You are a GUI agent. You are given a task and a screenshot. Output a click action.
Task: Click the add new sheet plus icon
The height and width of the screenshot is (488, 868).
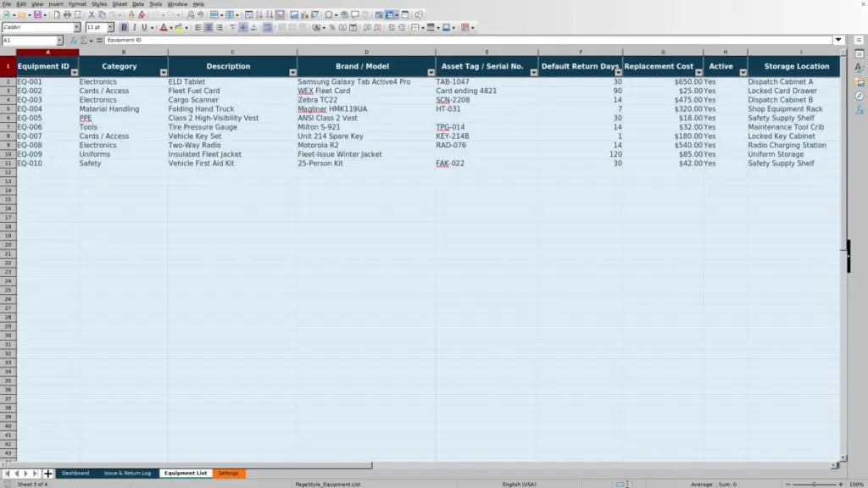point(47,474)
